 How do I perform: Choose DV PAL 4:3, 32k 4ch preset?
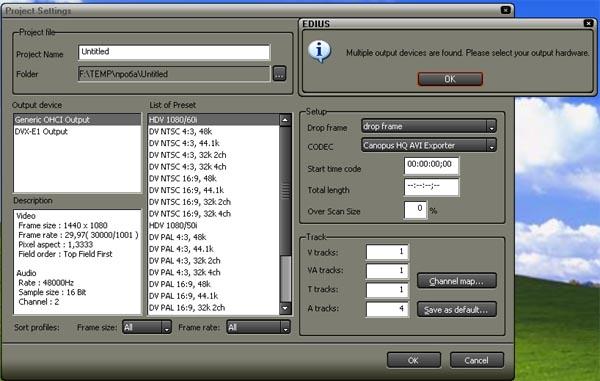coord(214,272)
